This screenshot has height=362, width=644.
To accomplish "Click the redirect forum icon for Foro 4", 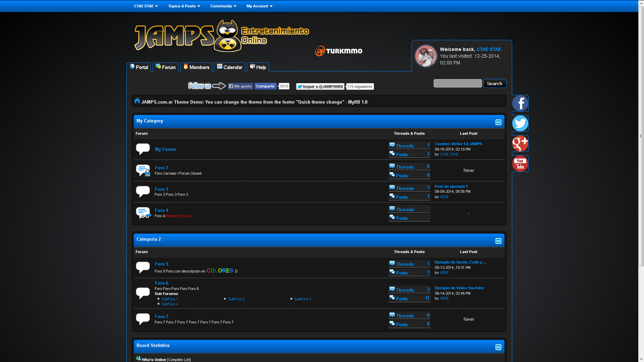I will click(x=143, y=213).
